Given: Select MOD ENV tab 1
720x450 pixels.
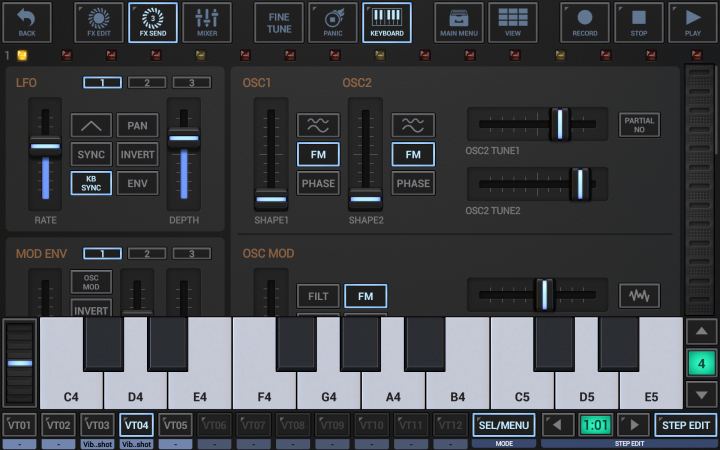Looking at the screenshot, I should coord(102,253).
